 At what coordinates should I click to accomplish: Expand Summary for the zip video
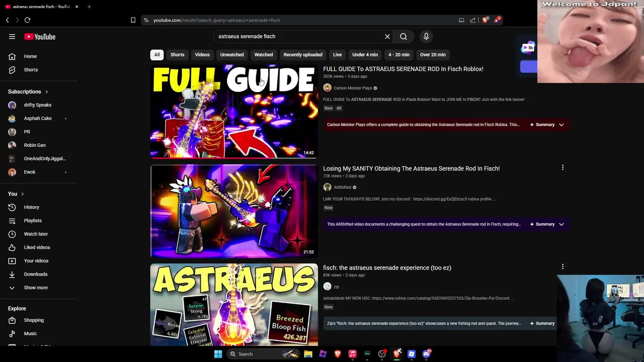coord(542,323)
